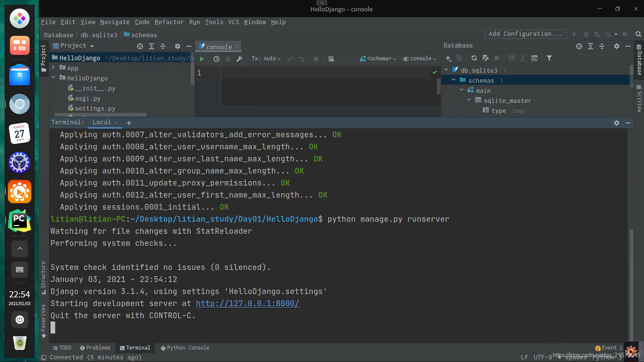The height and width of the screenshot is (362, 644).
Task: Click the Project tree horizontal scrollbar
Action: [101, 115]
